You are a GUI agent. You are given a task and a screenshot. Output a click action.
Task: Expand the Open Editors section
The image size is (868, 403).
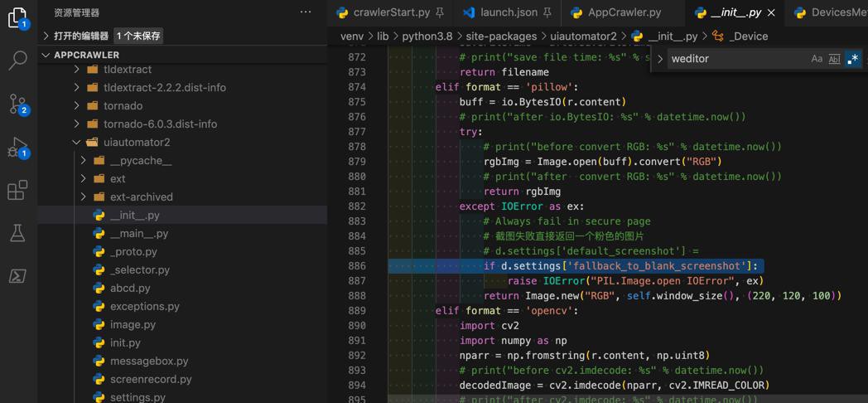tap(46, 36)
